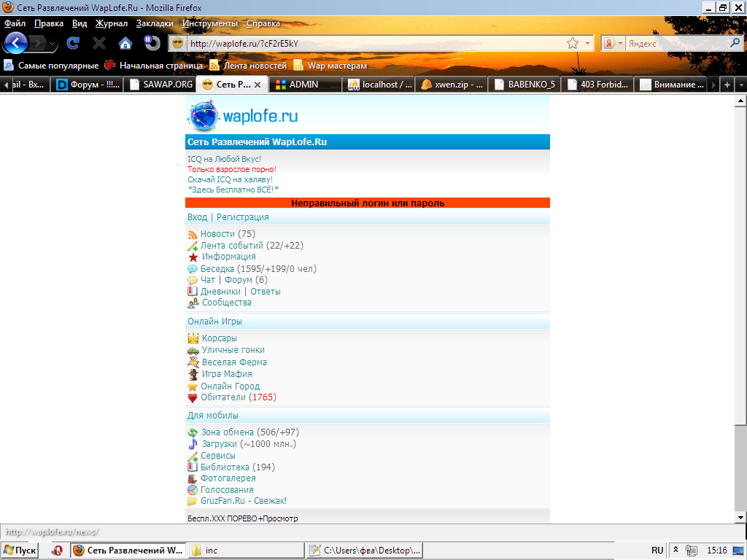Image resolution: width=747 pixels, height=560 pixels.
Task: Switch to the xwen.zip tab
Action: click(452, 85)
